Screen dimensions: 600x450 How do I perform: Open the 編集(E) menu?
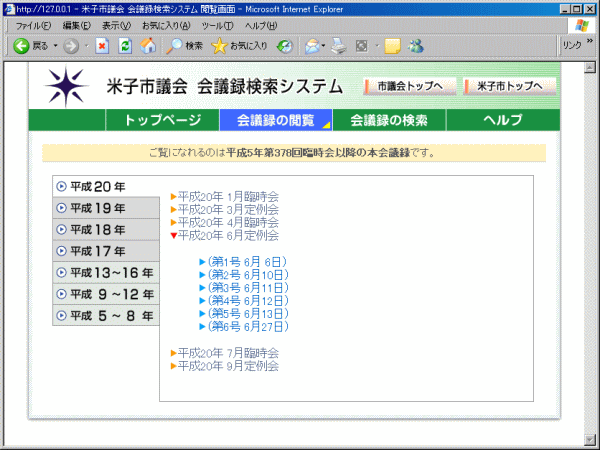[x=77, y=26]
